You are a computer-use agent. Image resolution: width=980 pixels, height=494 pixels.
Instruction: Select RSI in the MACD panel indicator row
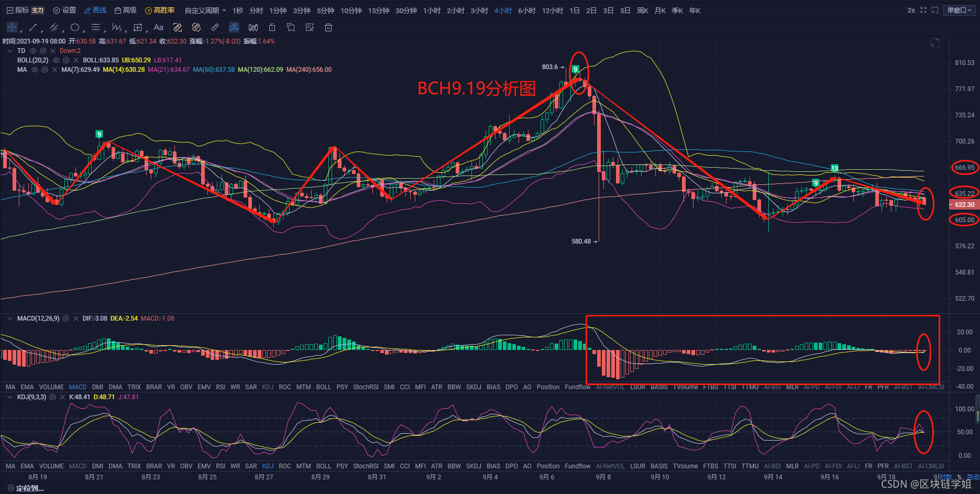coord(221,387)
